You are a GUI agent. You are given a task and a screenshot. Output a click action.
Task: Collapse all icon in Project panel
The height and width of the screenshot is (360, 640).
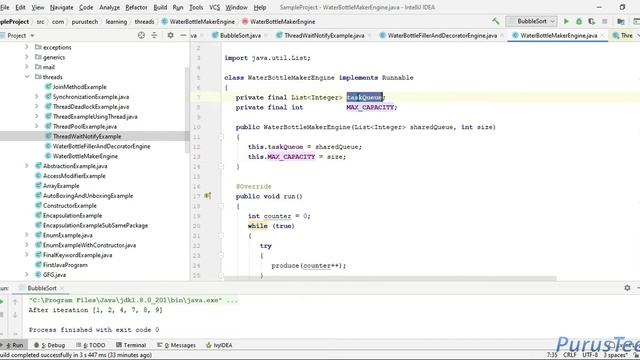pyautogui.click(x=154, y=36)
